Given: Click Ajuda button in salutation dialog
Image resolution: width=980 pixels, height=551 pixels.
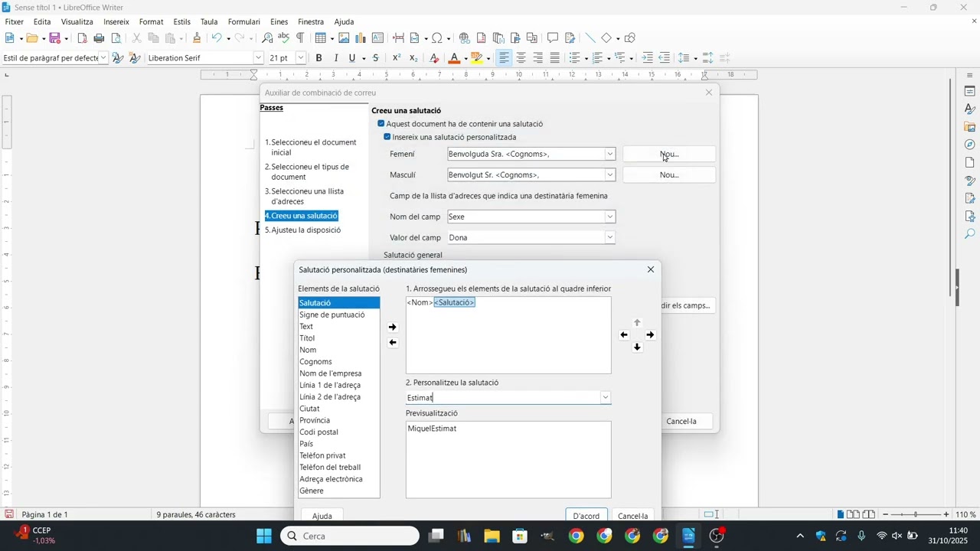Looking at the screenshot, I should pyautogui.click(x=322, y=516).
